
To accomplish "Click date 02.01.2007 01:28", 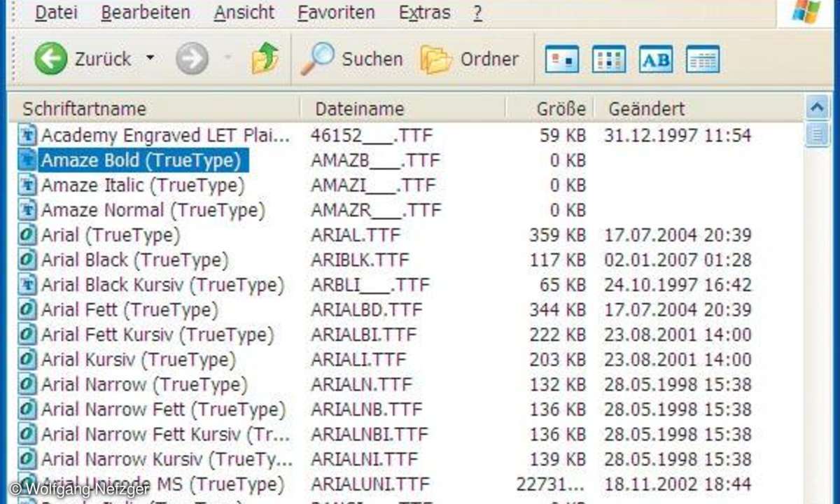I will coord(678,260).
